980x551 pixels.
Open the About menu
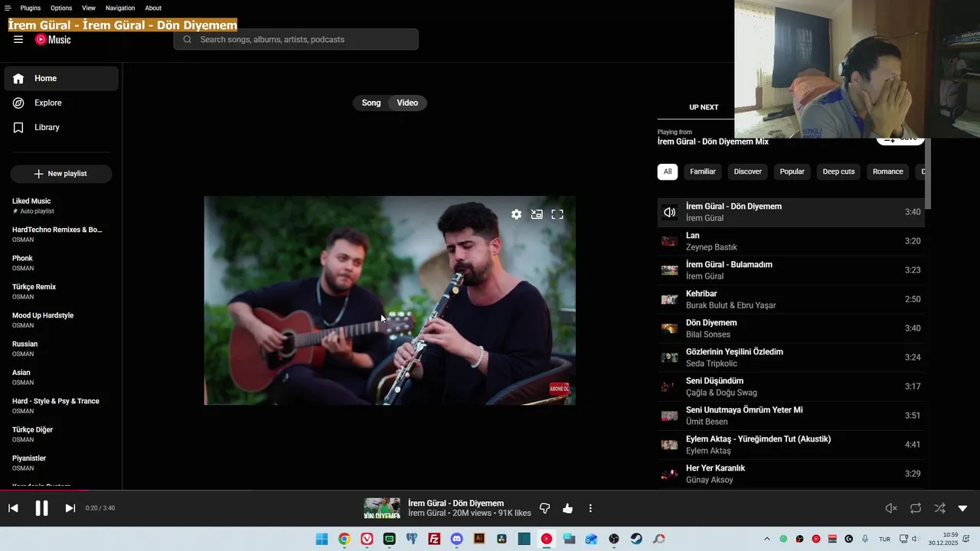153,8
